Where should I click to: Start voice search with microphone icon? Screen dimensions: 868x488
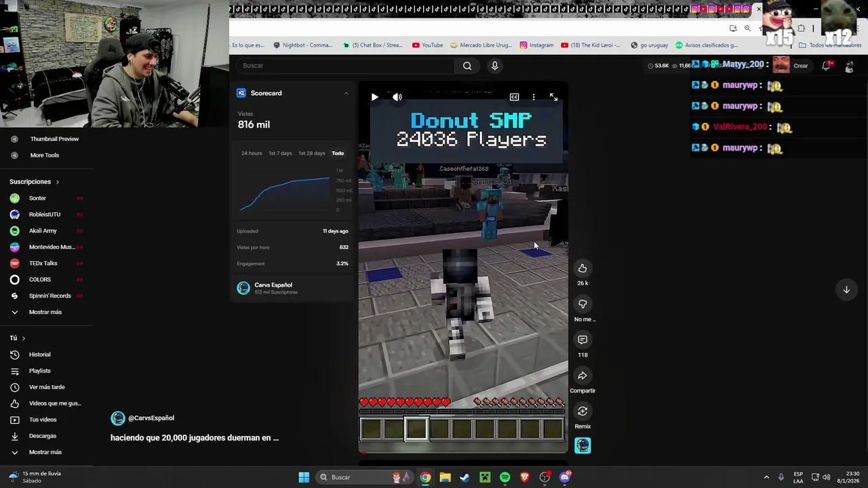click(495, 66)
